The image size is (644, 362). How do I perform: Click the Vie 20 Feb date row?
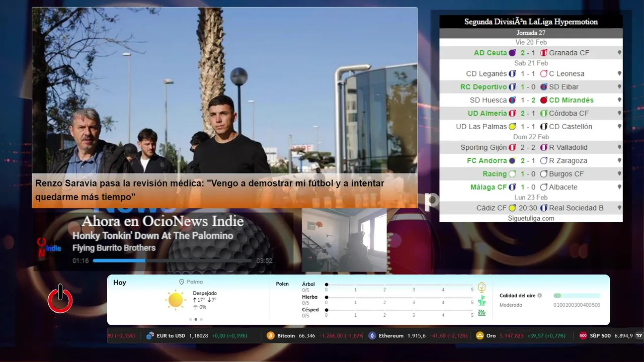pyautogui.click(x=531, y=42)
